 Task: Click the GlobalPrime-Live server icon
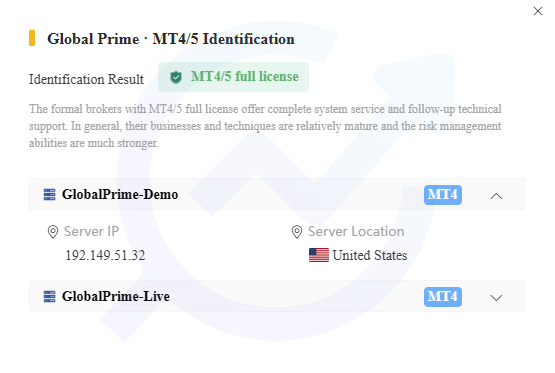pyautogui.click(x=49, y=297)
